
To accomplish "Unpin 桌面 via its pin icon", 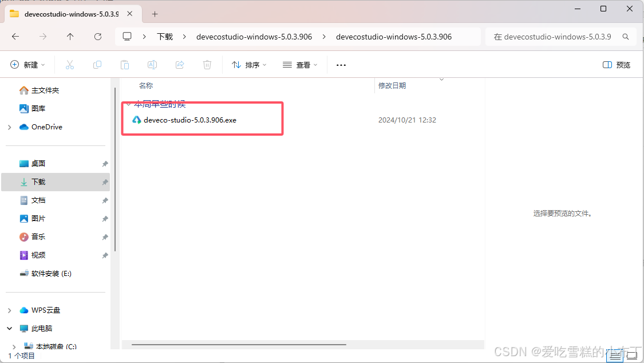I will click(x=105, y=164).
